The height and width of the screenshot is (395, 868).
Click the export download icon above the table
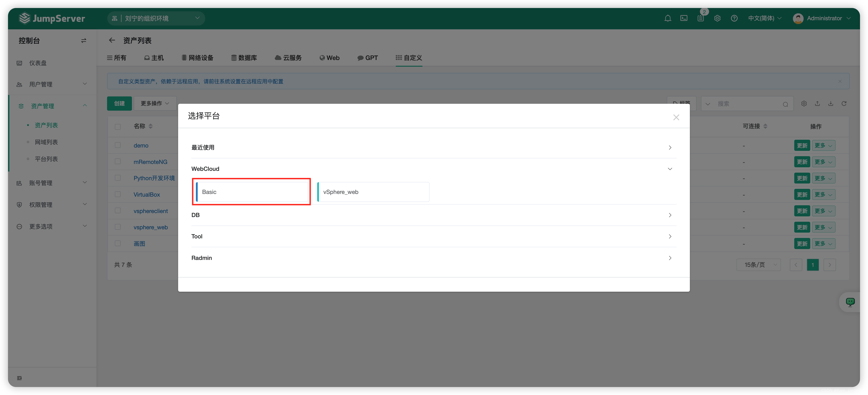pos(831,104)
